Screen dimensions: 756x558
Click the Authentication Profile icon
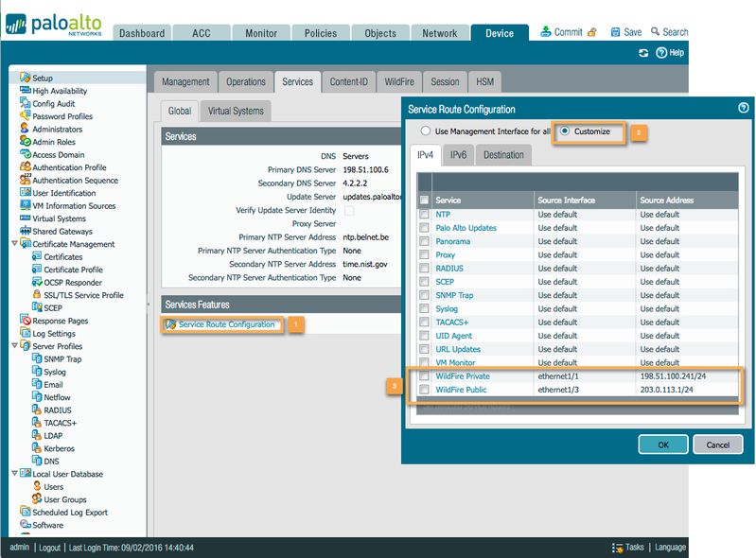coord(25,166)
